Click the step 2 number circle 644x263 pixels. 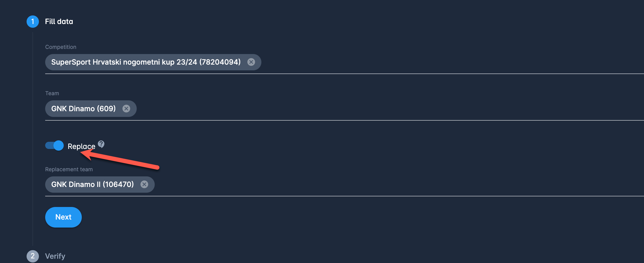tap(33, 256)
